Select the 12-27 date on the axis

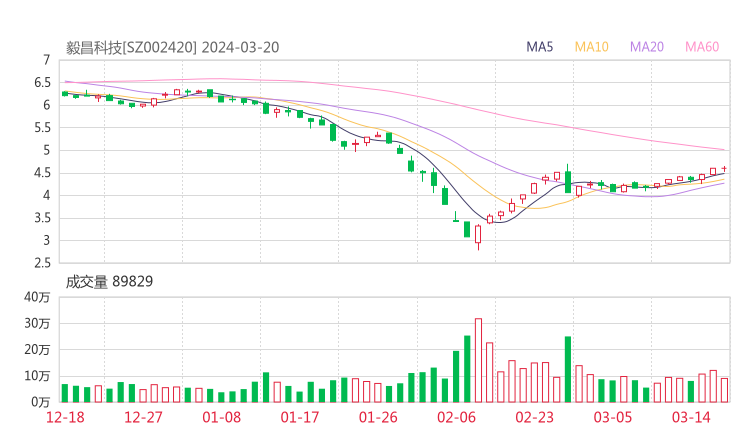pos(145,417)
